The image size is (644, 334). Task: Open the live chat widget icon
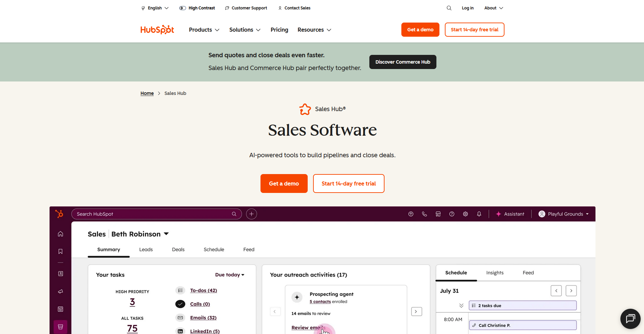tap(630, 319)
